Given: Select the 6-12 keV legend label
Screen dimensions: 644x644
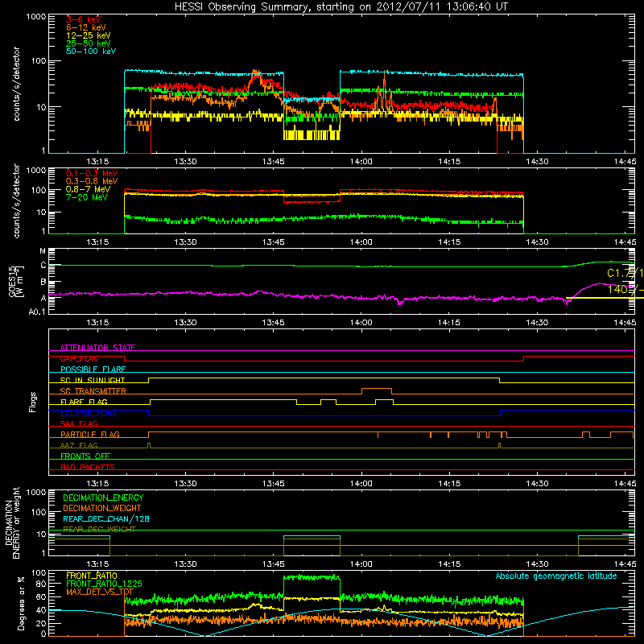Looking at the screenshot, I should (x=86, y=27).
